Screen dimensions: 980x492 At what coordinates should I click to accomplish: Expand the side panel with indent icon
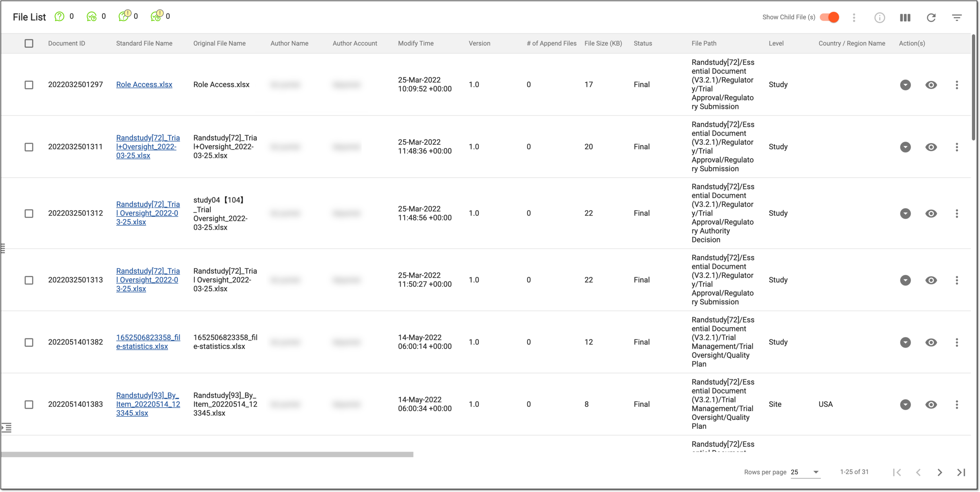pos(6,427)
